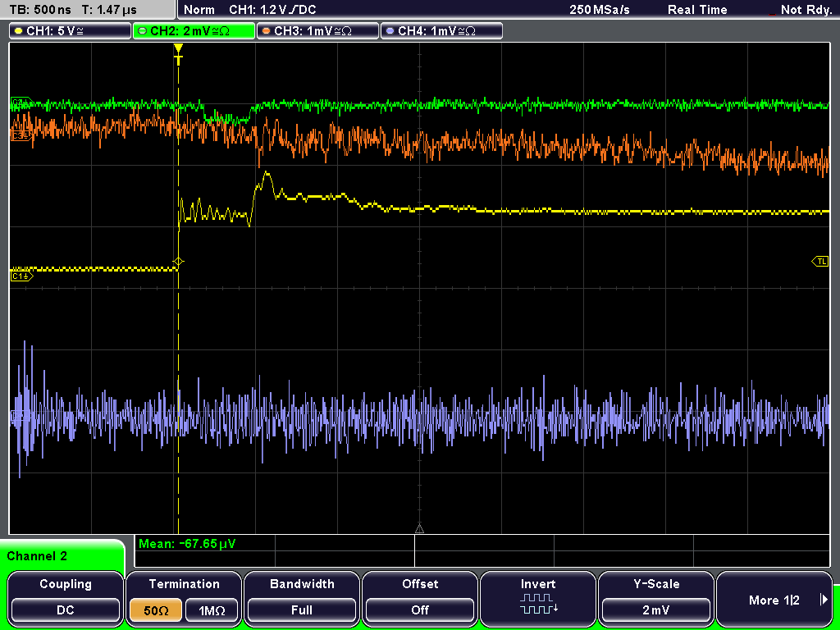Click the TL trigger level marker

point(820,262)
